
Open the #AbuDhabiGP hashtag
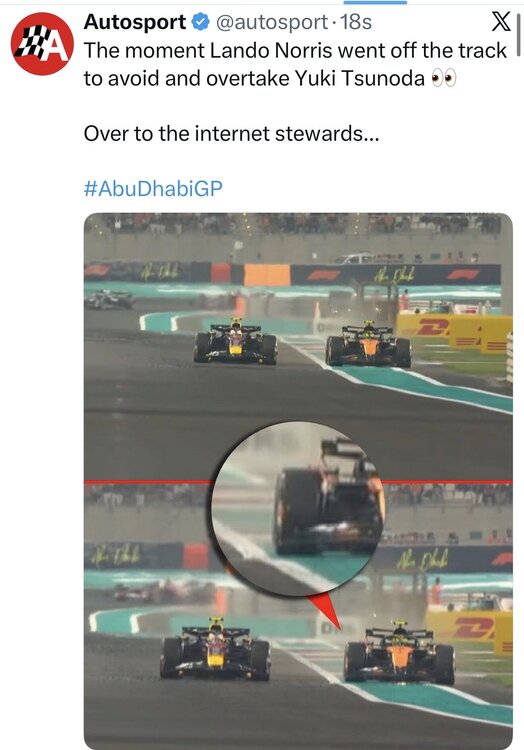tap(153, 188)
